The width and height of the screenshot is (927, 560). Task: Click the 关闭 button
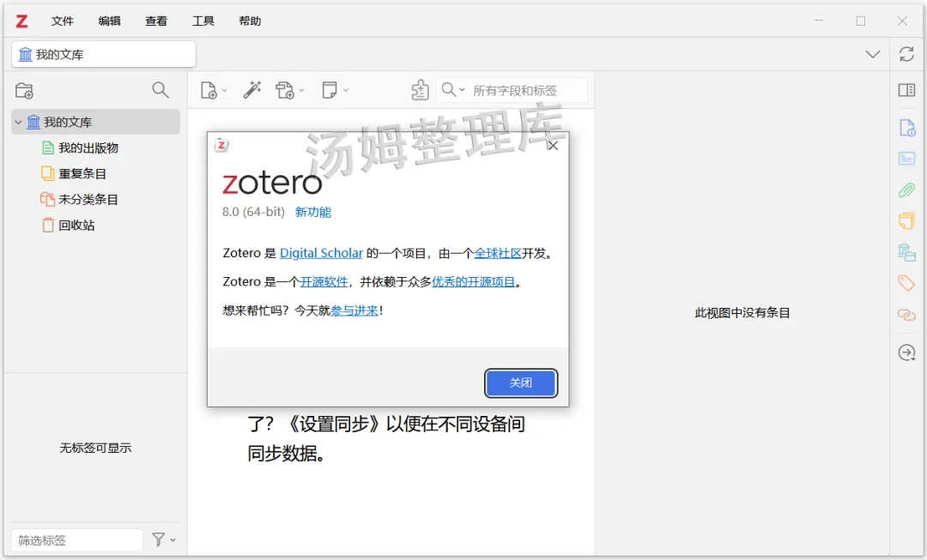click(x=521, y=382)
